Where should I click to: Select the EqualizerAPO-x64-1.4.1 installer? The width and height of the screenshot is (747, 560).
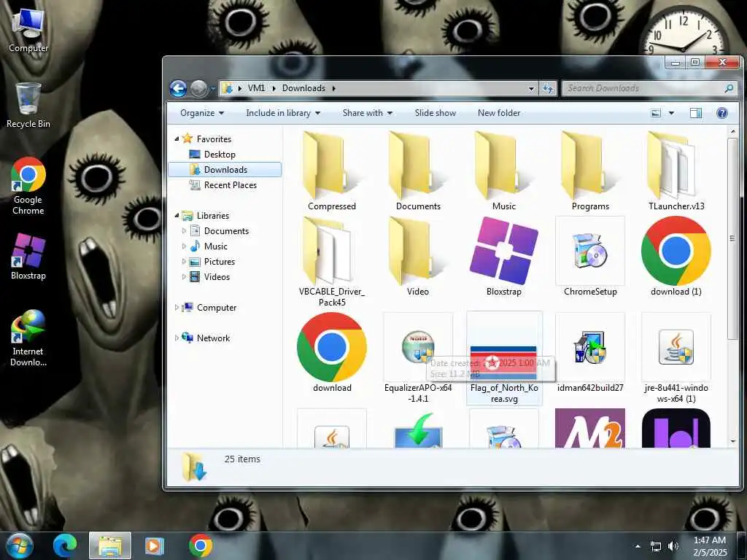tap(418, 357)
